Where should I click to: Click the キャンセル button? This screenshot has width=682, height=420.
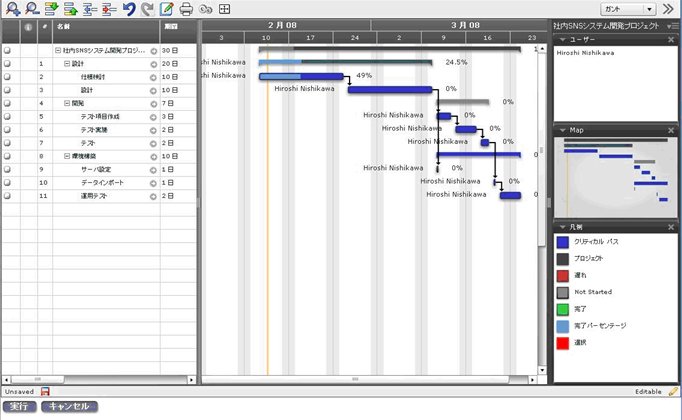[69, 406]
